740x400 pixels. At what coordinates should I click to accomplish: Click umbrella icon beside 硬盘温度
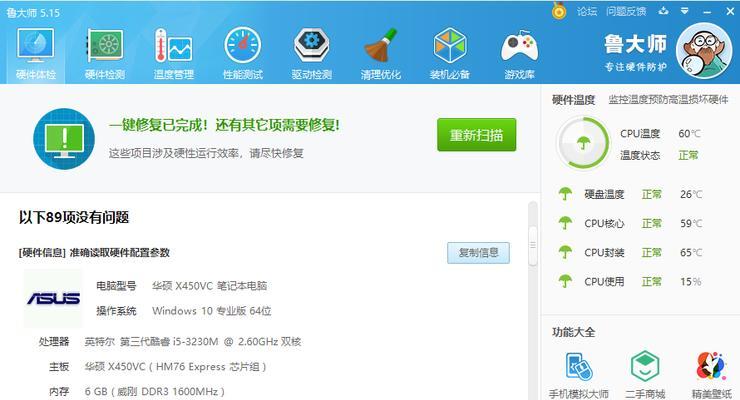565,194
